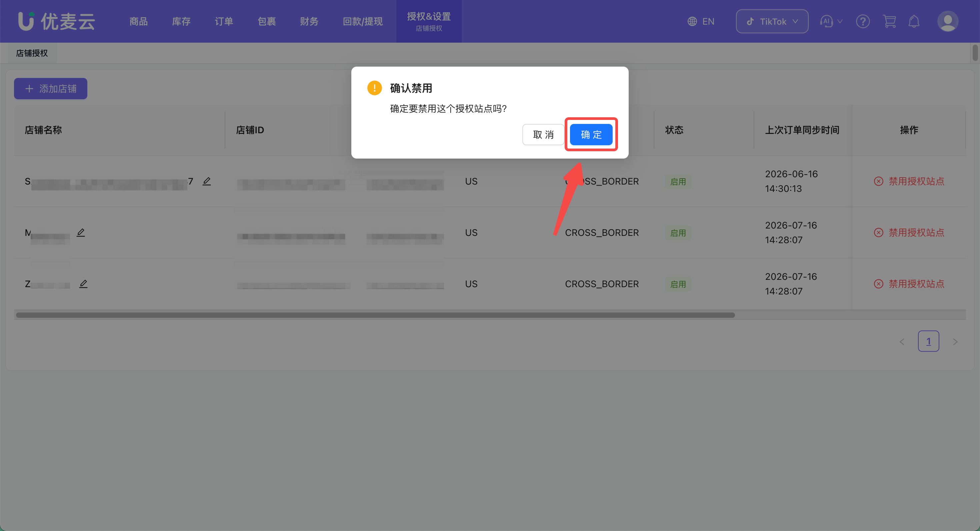980x531 pixels.
Task: Click the 操作 column header
Action: click(x=909, y=130)
